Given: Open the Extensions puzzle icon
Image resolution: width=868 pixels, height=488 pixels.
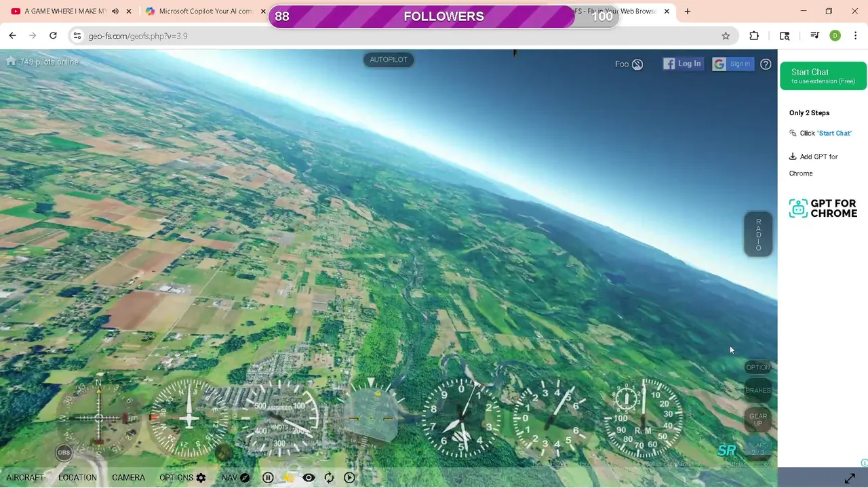Looking at the screenshot, I should coord(754,36).
